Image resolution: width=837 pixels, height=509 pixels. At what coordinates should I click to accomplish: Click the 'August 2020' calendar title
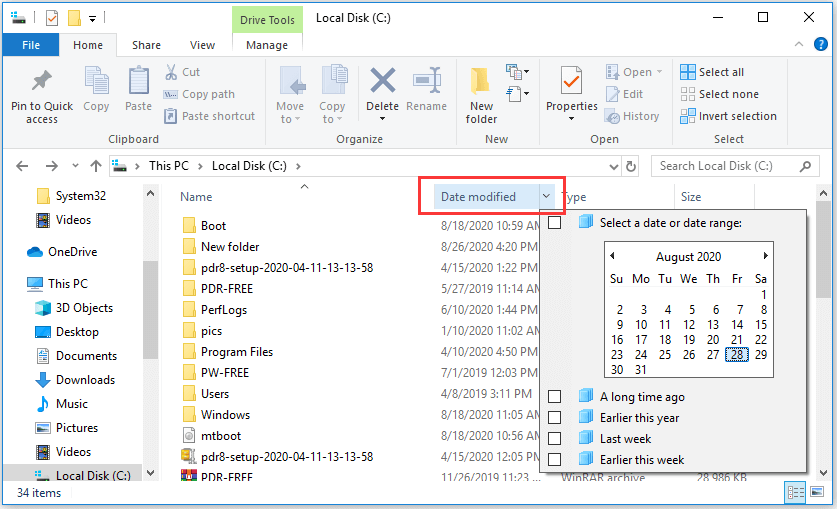click(689, 257)
